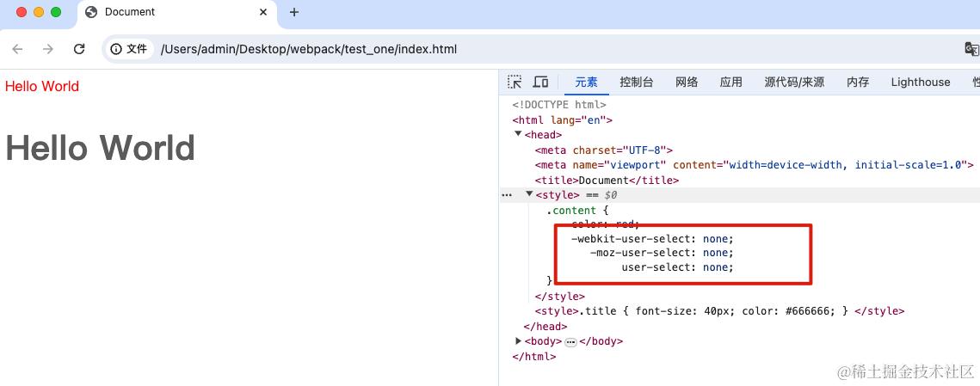
Task: Reload the page with refresh icon
Action: [79, 49]
